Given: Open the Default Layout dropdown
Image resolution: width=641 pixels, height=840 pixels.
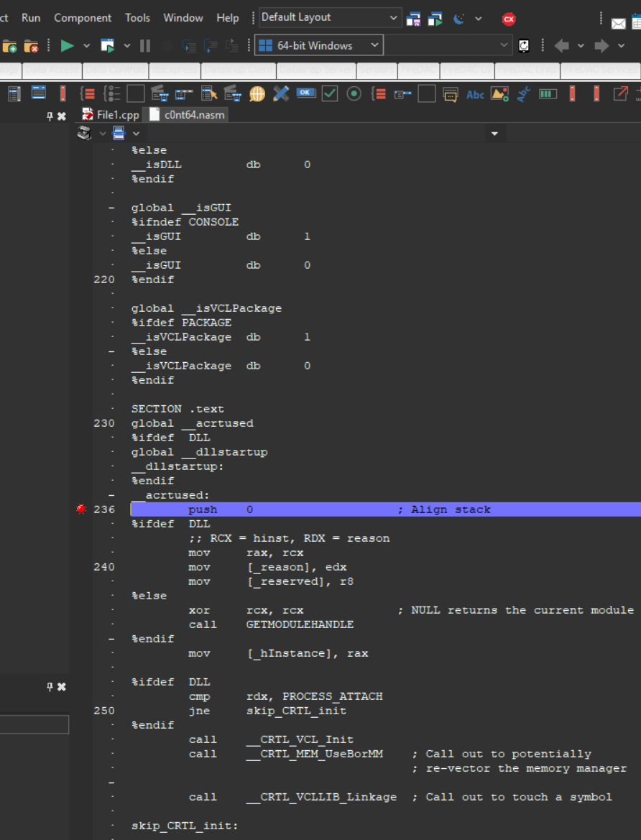Looking at the screenshot, I should (x=330, y=18).
